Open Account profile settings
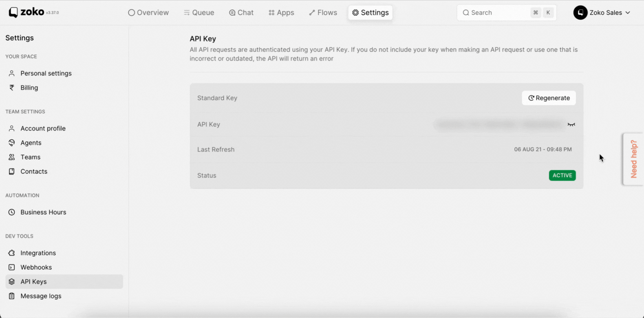644x318 pixels. tap(43, 128)
